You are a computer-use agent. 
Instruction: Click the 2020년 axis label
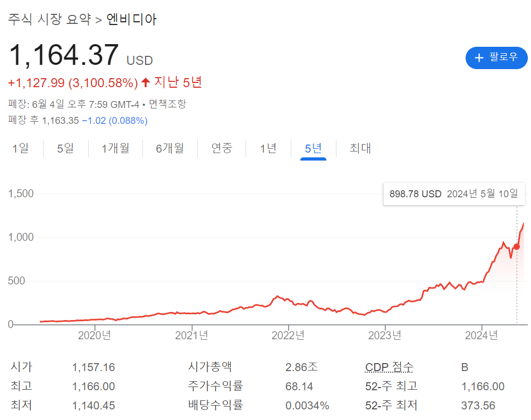95,335
